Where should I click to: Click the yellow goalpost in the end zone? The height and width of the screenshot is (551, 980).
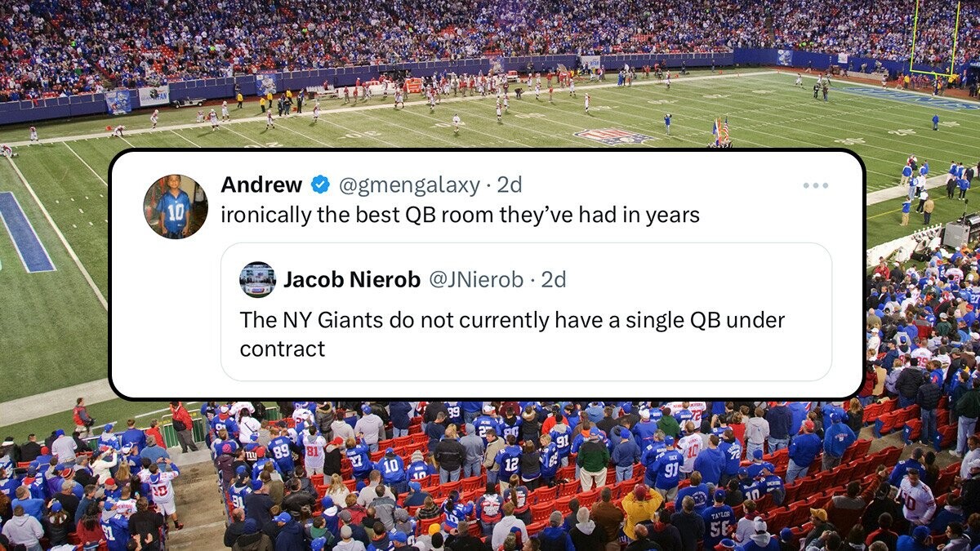[934, 41]
